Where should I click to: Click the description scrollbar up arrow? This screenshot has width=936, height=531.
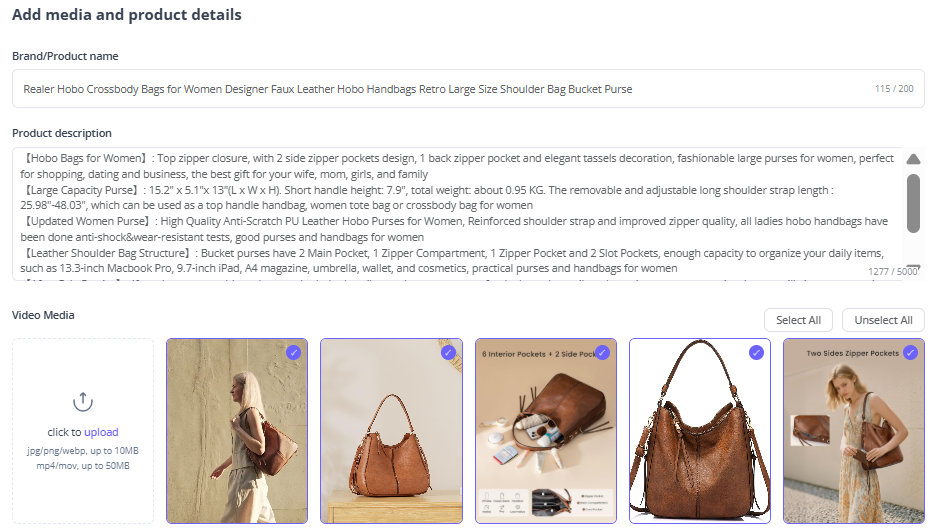point(913,159)
